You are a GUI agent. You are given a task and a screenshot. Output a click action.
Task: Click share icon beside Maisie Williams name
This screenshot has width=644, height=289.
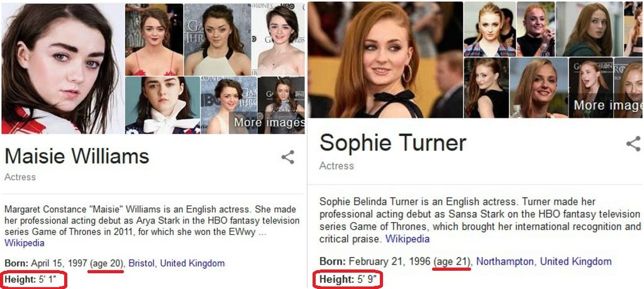click(287, 157)
